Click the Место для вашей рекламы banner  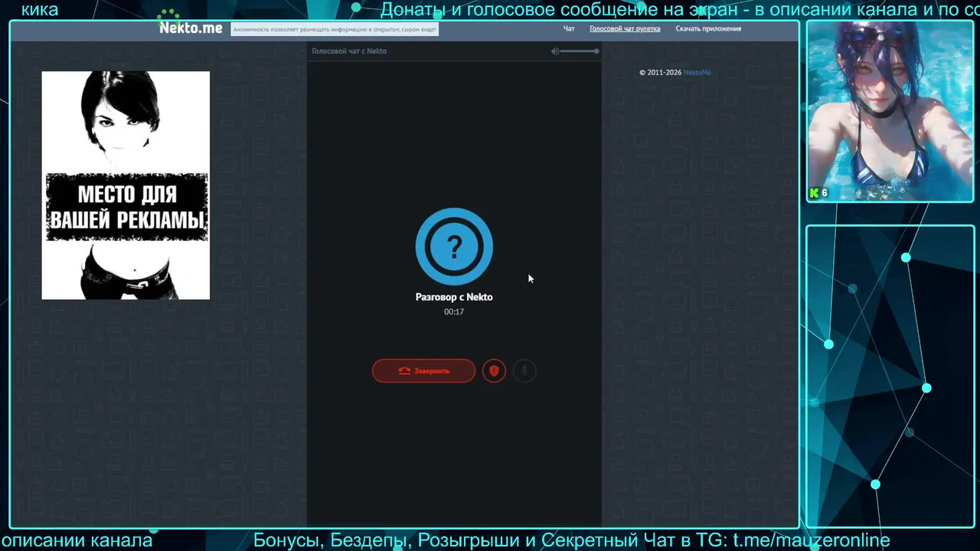(x=126, y=185)
